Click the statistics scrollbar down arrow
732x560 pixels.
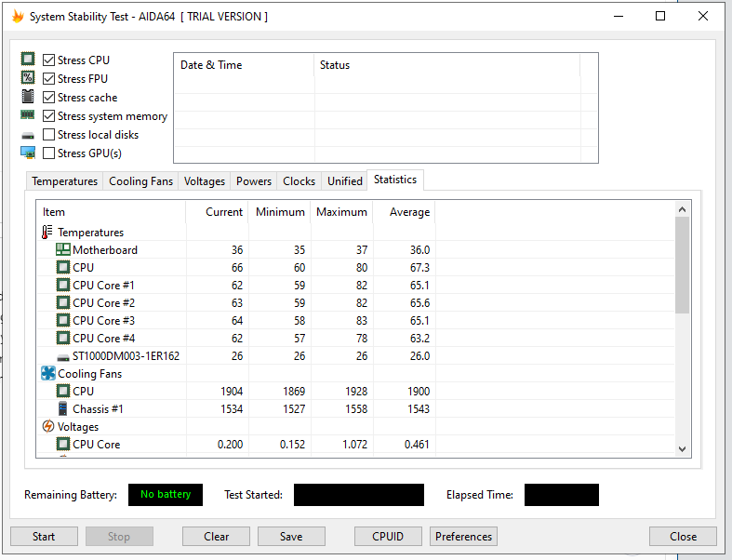point(682,449)
